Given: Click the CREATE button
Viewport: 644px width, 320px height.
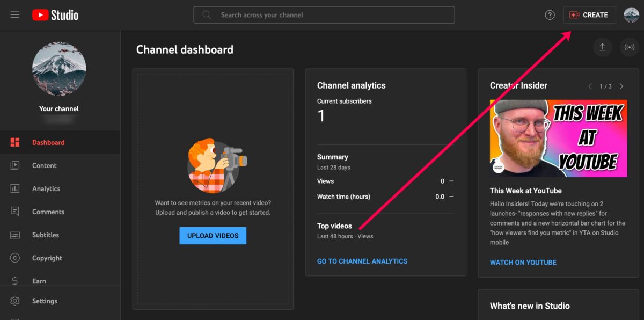Looking at the screenshot, I should tap(589, 15).
